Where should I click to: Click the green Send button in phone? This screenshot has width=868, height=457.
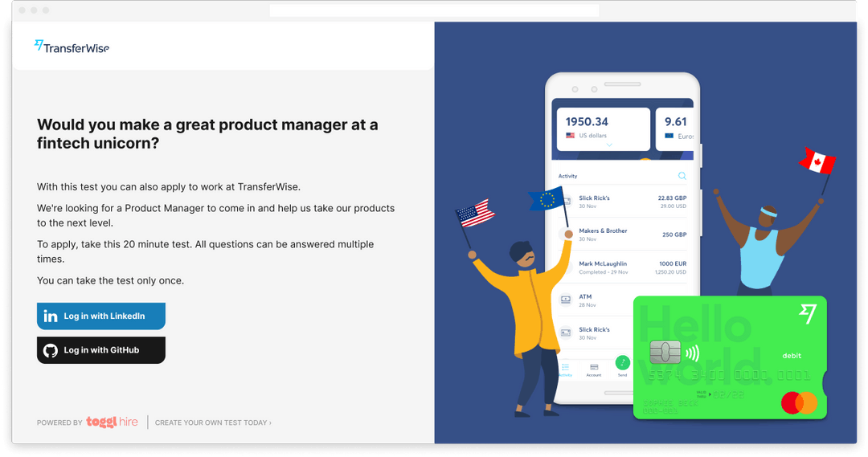623,364
